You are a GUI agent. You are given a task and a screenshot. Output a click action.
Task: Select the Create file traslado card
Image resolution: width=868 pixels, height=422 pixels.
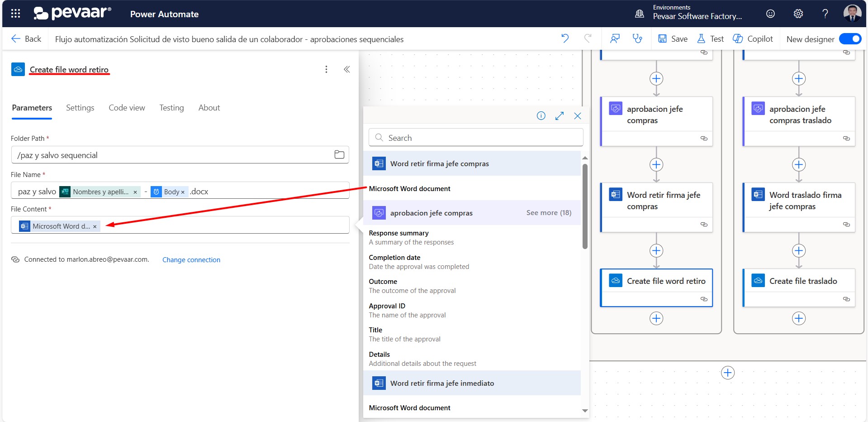coord(799,288)
